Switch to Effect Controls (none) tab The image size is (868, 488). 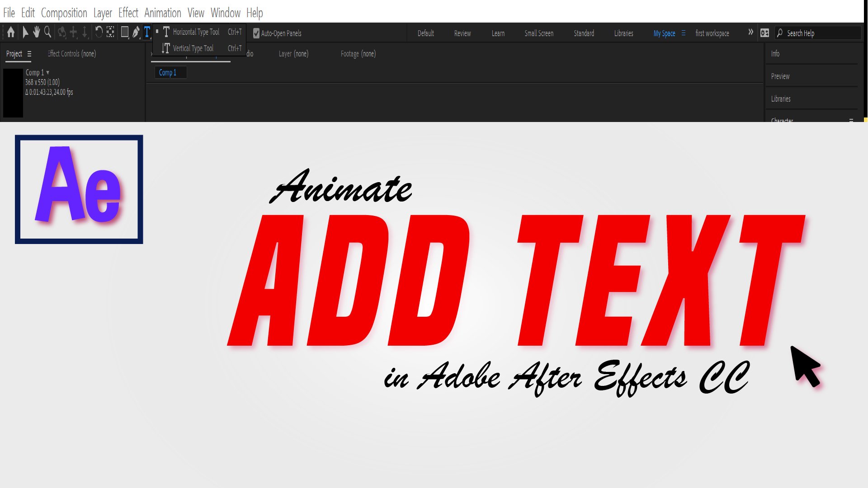72,54
